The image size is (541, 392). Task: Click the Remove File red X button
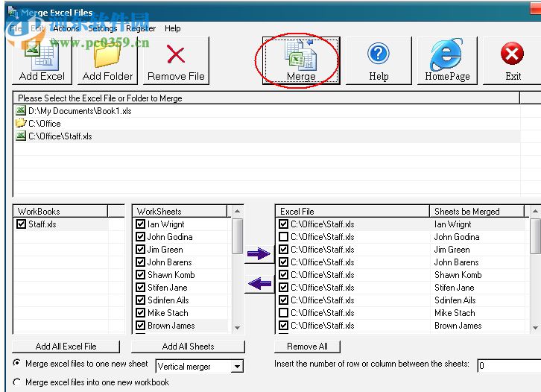(176, 60)
